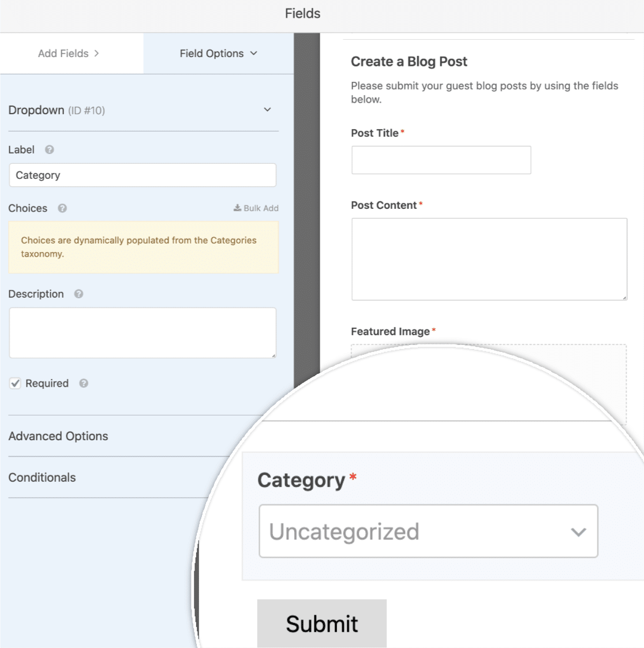
Task: Click the Bulk Add download icon
Action: [237, 208]
